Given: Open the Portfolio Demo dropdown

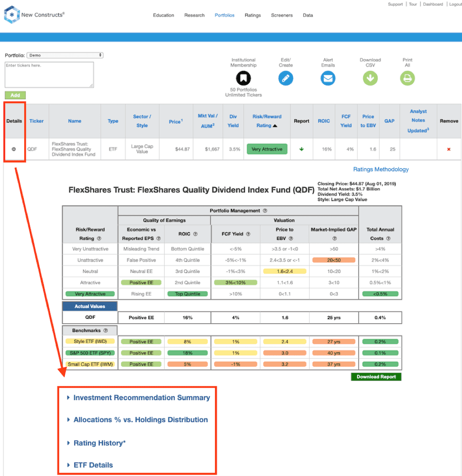Looking at the screenshot, I should pyautogui.click(x=65, y=55).
